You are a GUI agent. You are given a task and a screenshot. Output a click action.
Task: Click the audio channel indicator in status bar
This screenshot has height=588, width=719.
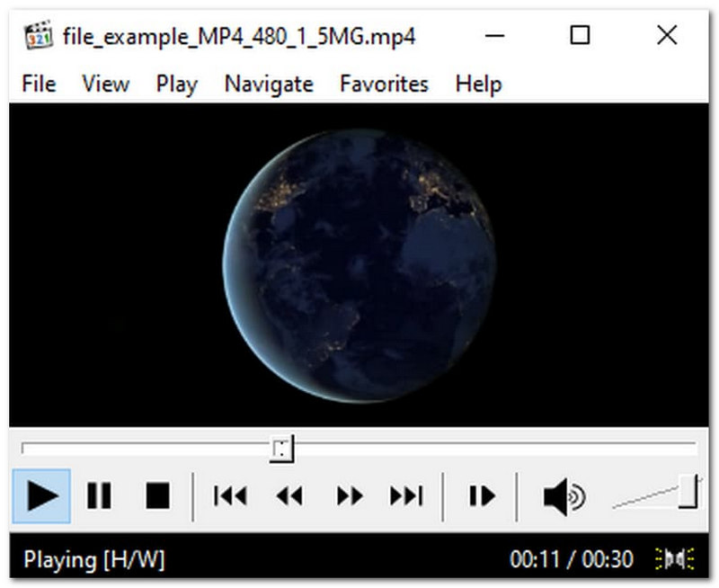click(675, 560)
